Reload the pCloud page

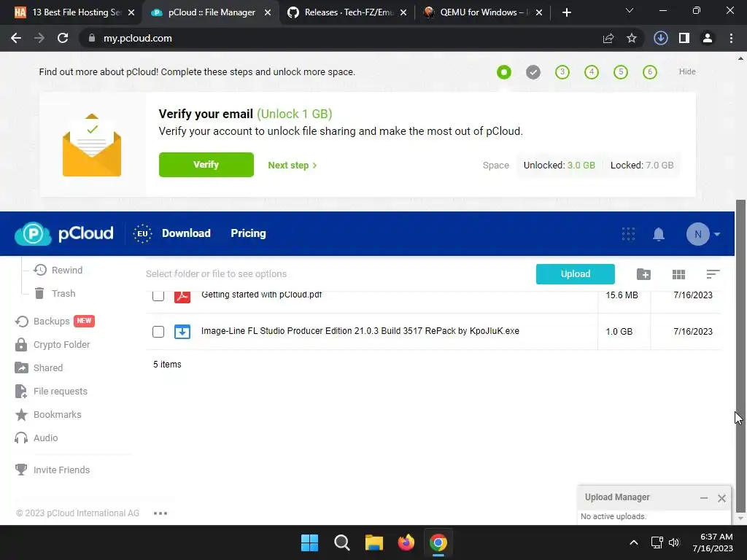[63, 38]
